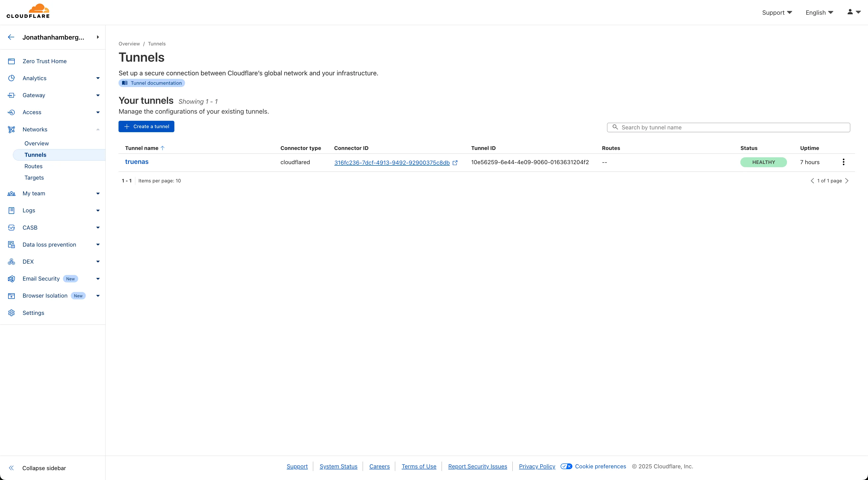Open connector ID external link icon
The height and width of the screenshot is (480, 868).
point(455,163)
